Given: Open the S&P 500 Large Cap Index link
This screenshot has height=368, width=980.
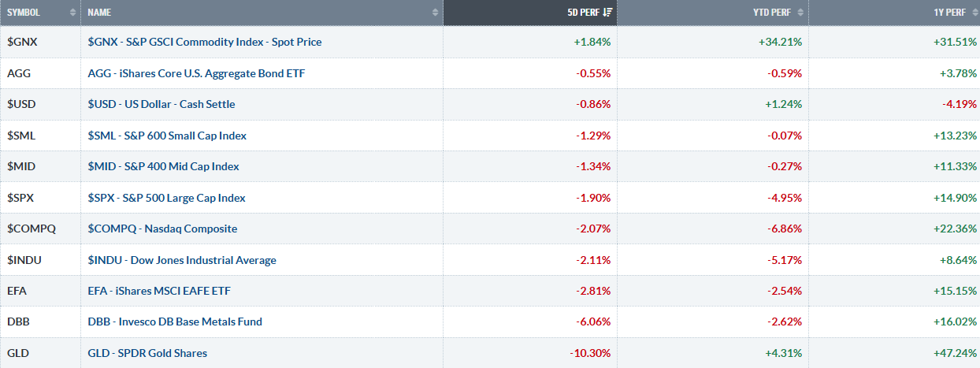Looking at the screenshot, I should 166,198.
